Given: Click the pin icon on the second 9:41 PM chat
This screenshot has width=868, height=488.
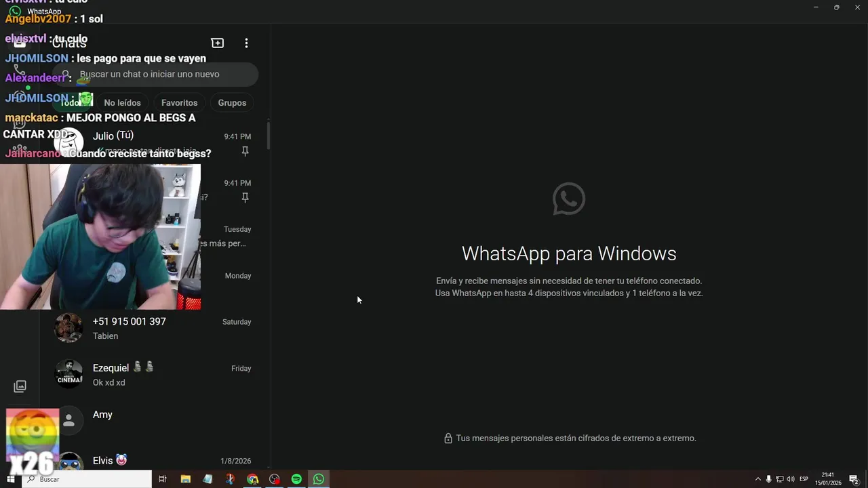Looking at the screenshot, I should pyautogui.click(x=245, y=197).
